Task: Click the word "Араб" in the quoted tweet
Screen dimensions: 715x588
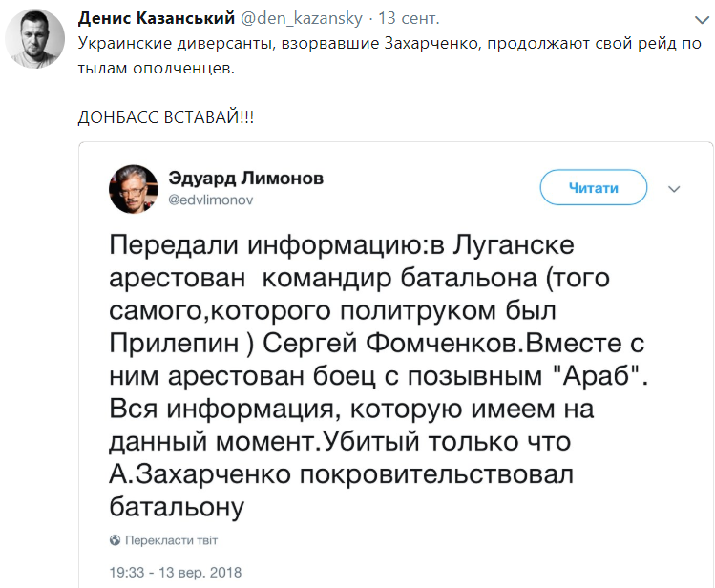Action: pos(596,375)
